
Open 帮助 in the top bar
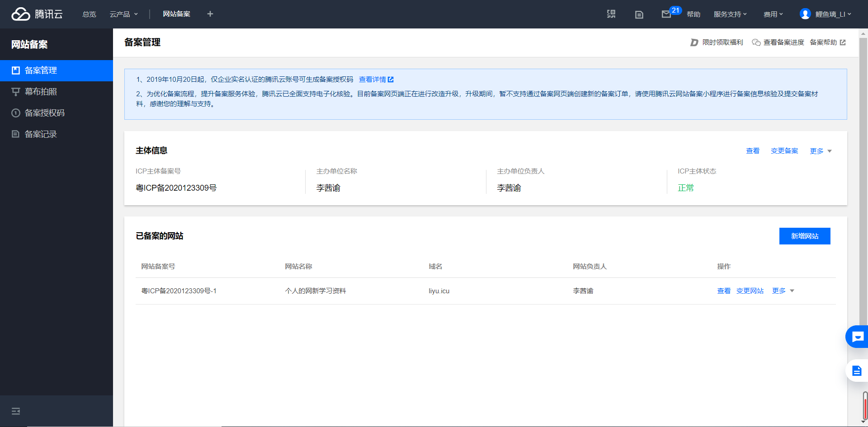point(693,14)
